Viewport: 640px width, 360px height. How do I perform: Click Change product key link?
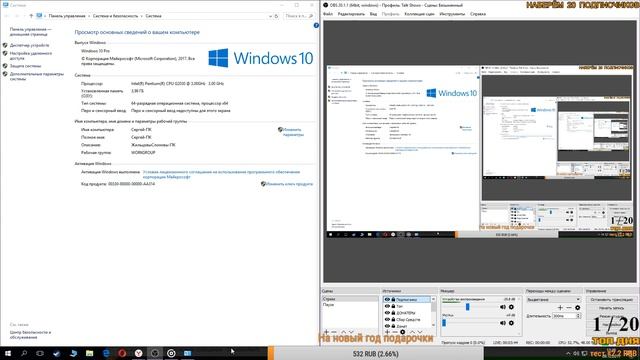point(289,184)
